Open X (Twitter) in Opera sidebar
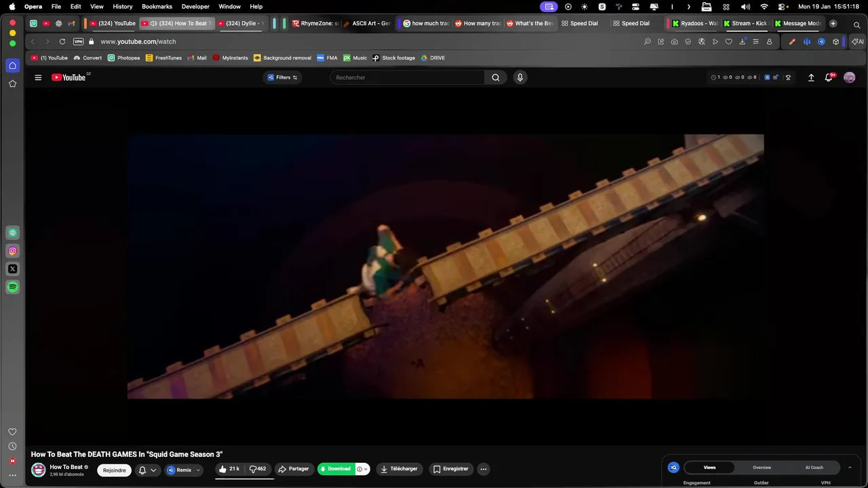Viewport: 868px width, 488px height. 12,269
